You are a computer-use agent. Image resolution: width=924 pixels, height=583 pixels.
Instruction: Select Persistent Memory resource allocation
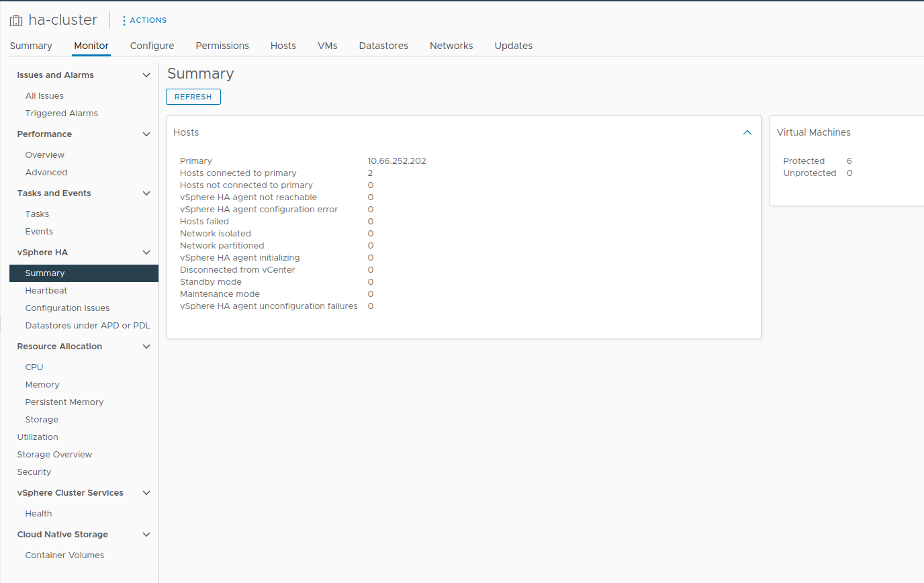point(64,402)
